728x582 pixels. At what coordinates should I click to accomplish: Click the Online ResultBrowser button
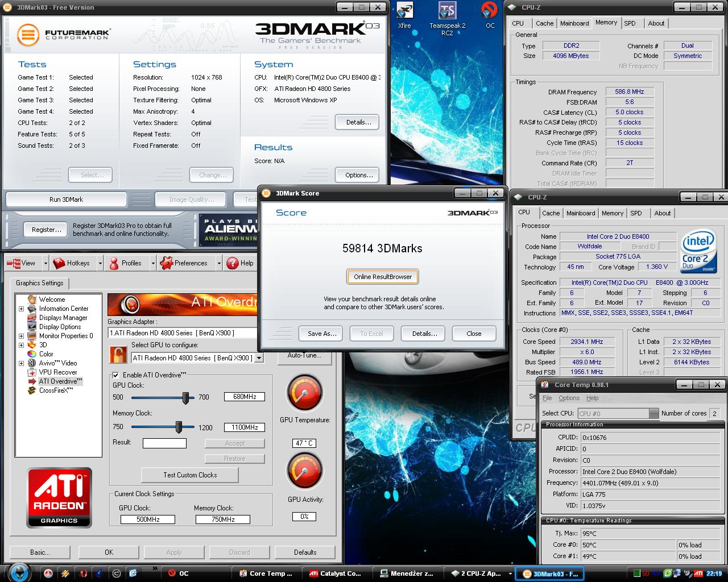383,277
